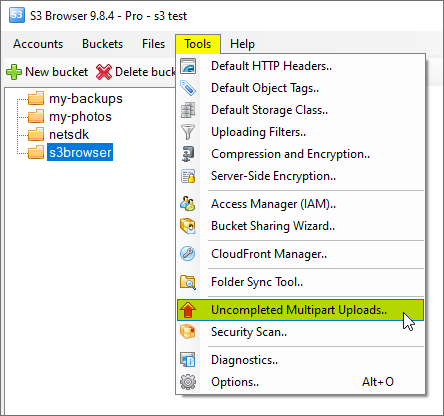The image size is (444, 416).
Task: Open the Help menu
Action: [x=242, y=44]
